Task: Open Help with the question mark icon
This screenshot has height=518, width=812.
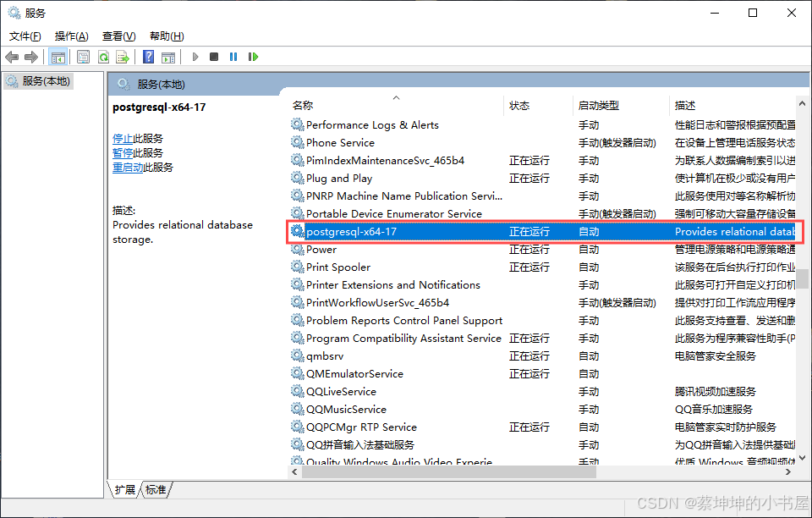Action: click(147, 57)
